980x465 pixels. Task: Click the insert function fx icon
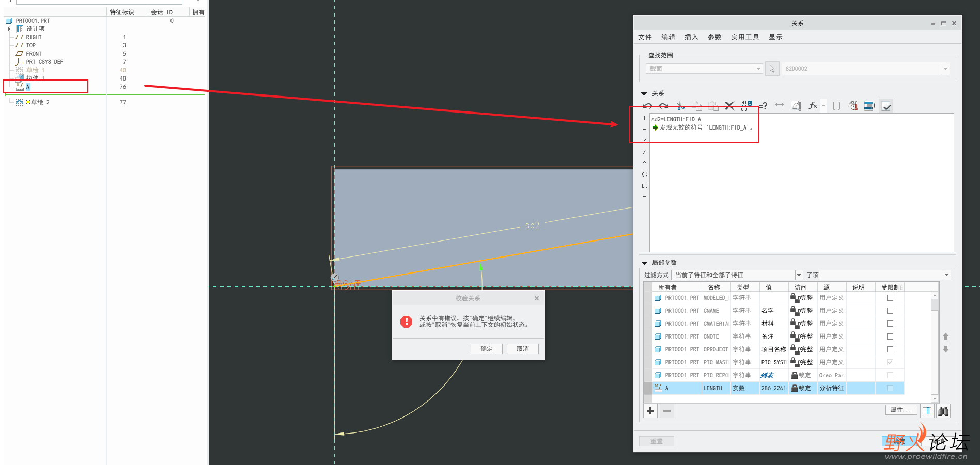click(x=813, y=106)
